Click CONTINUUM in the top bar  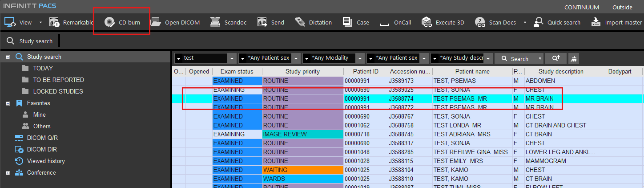pyautogui.click(x=582, y=7)
